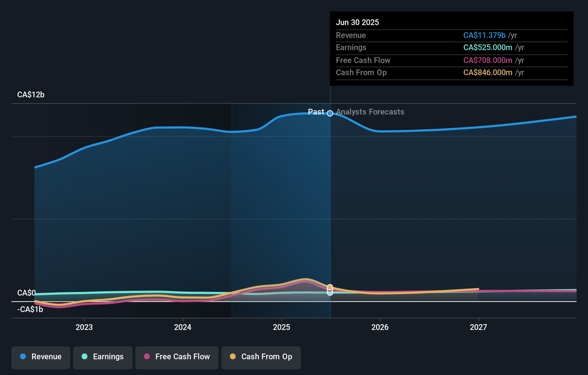Toggle the Free Cash Flow legend button
This screenshot has width=588, height=375.
(177, 357)
